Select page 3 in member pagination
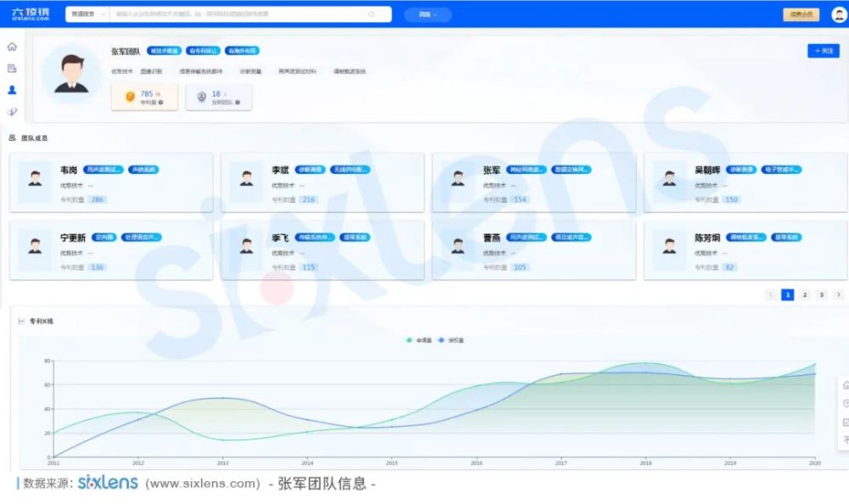849x504 pixels. (x=821, y=294)
